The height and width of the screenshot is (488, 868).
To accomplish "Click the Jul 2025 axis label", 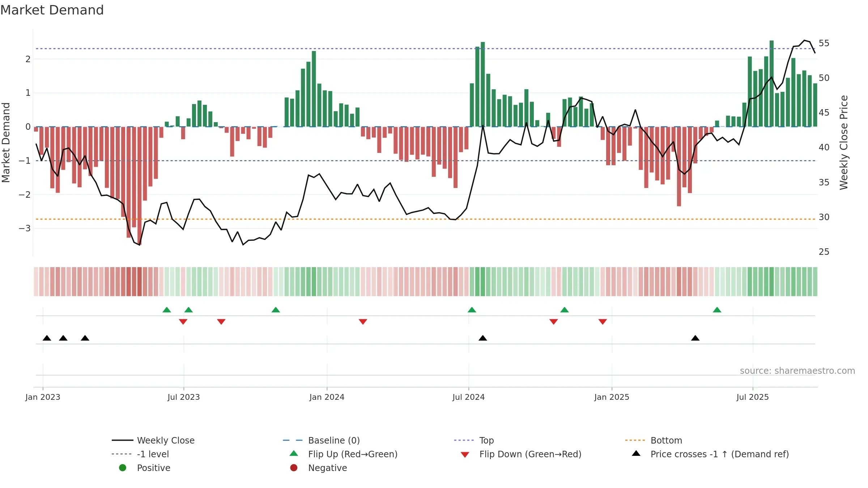I will tap(753, 397).
